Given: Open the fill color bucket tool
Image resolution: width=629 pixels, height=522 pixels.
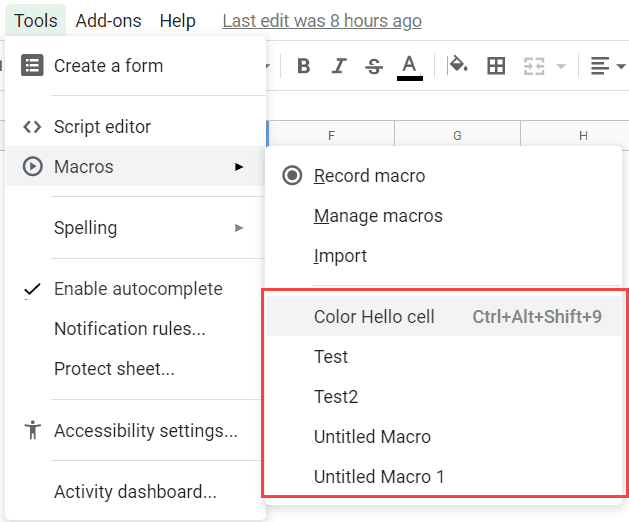Looking at the screenshot, I should click(x=458, y=65).
